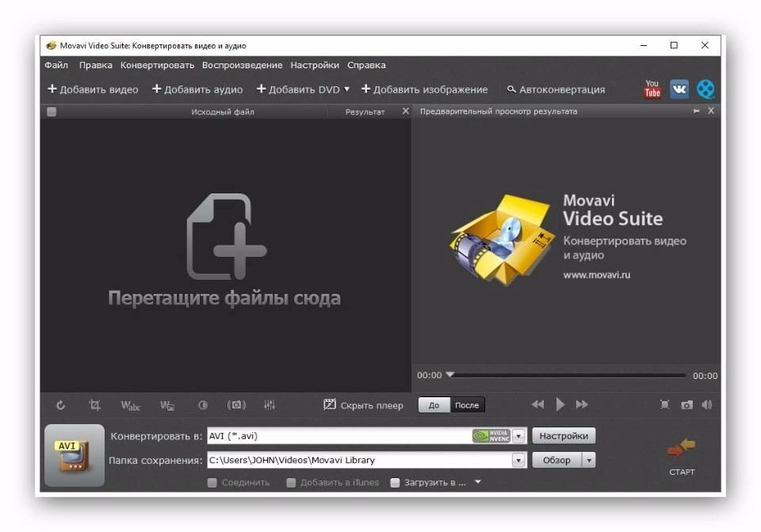Open the output format dropdown arrow

pos(518,436)
